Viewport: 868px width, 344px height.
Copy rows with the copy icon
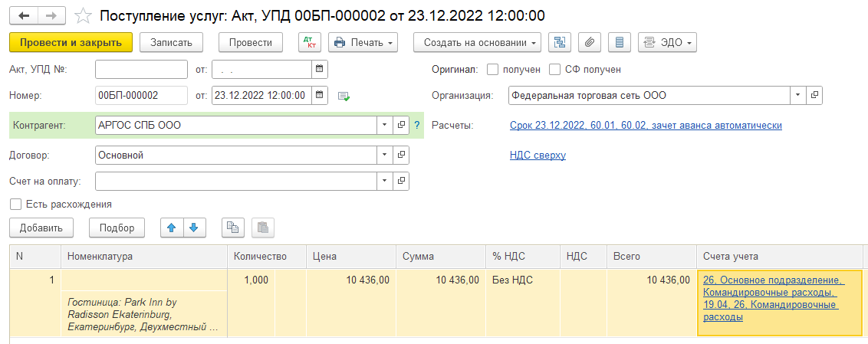pyautogui.click(x=233, y=228)
